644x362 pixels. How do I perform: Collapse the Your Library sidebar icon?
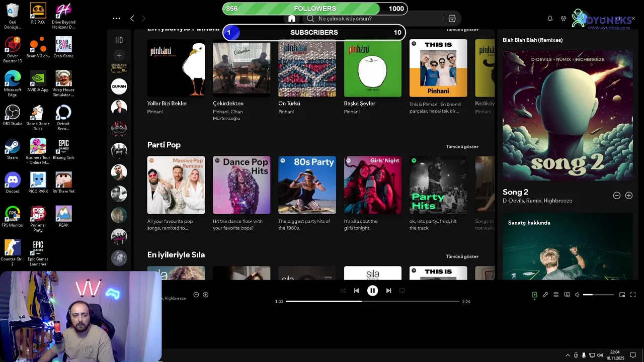click(x=119, y=40)
